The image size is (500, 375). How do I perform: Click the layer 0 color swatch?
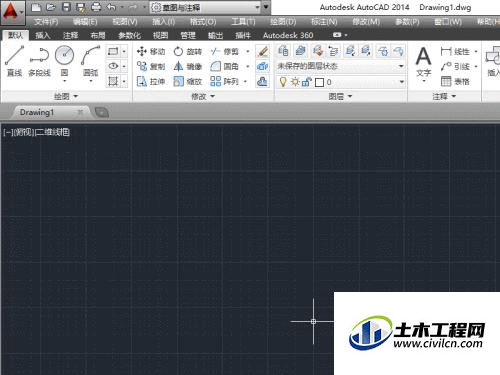[319, 82]
